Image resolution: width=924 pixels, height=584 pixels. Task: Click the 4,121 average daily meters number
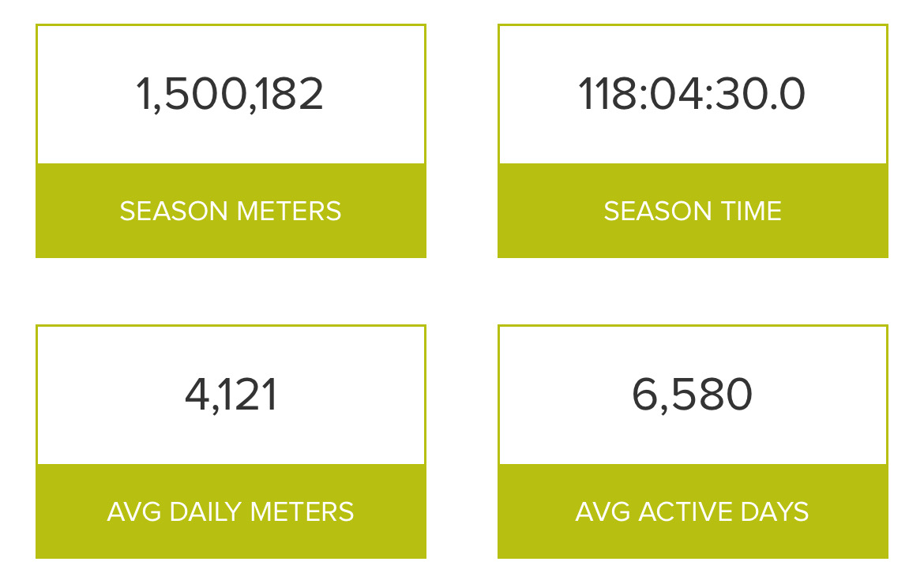231,395
